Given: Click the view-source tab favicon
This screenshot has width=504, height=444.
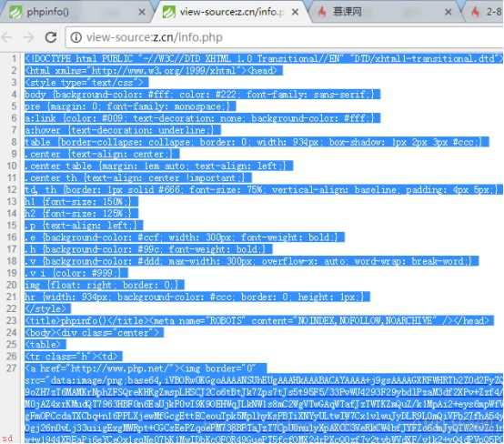Looking at the screenshot, I should point(168,12).
